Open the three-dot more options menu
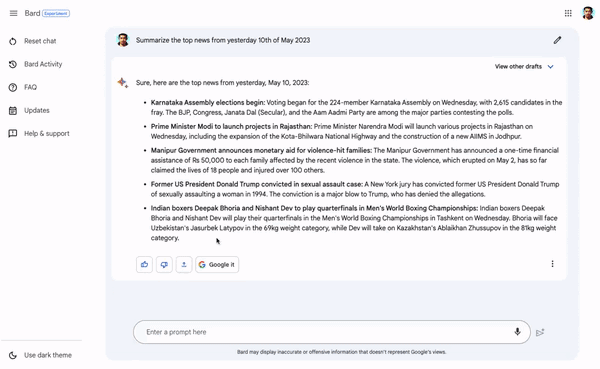600x369 pixels. 552,264
